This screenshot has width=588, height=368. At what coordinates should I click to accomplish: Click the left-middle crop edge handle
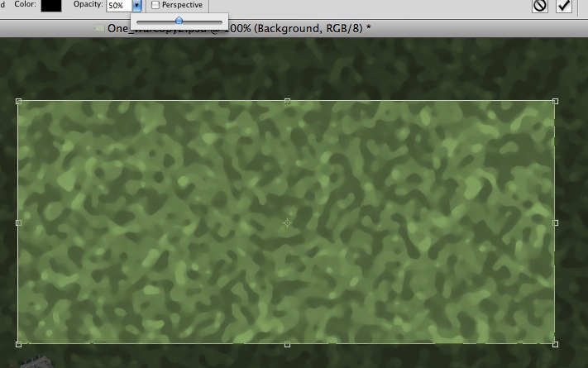18,222
